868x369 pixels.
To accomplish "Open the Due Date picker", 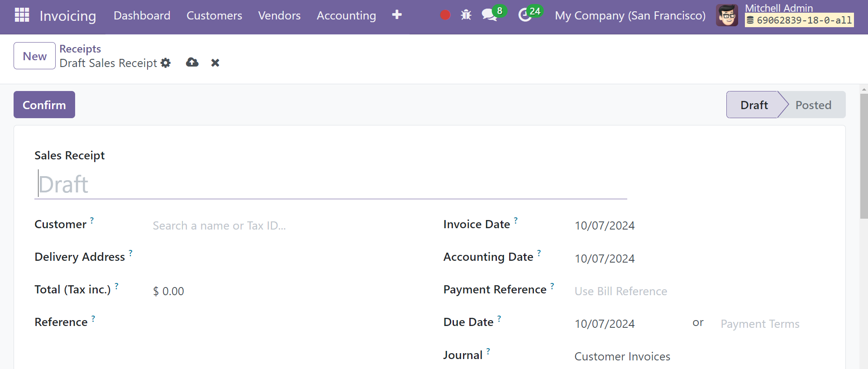I will (x=629, y=324).
